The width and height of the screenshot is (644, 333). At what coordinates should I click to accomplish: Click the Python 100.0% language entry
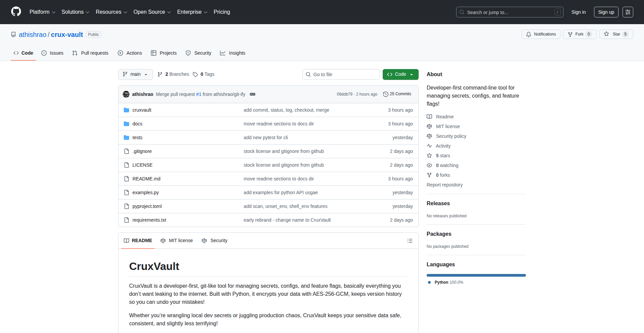(446, 282)
